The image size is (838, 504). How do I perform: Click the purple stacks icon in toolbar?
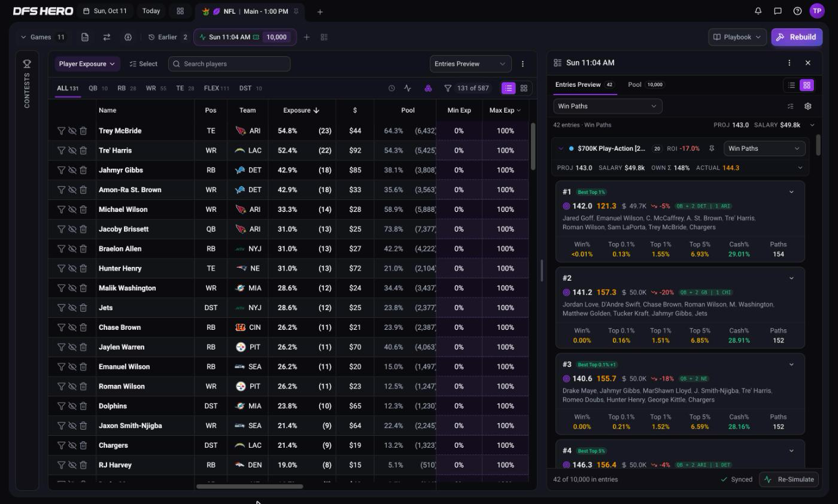(x=428, y=88)
